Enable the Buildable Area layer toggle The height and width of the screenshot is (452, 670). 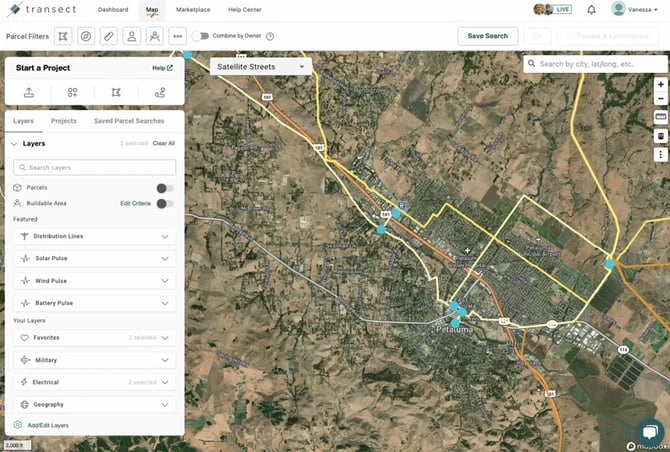pos(165,203)
